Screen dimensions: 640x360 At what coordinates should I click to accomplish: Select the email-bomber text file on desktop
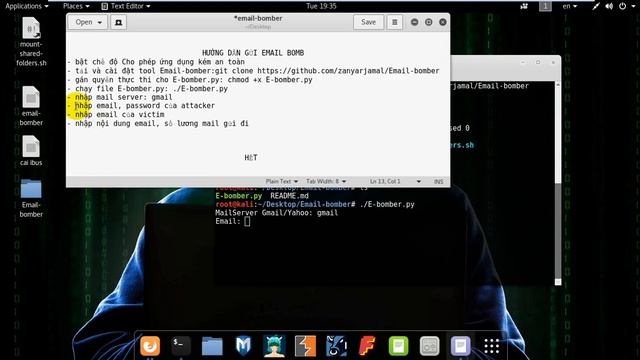[x=31, y=106]
